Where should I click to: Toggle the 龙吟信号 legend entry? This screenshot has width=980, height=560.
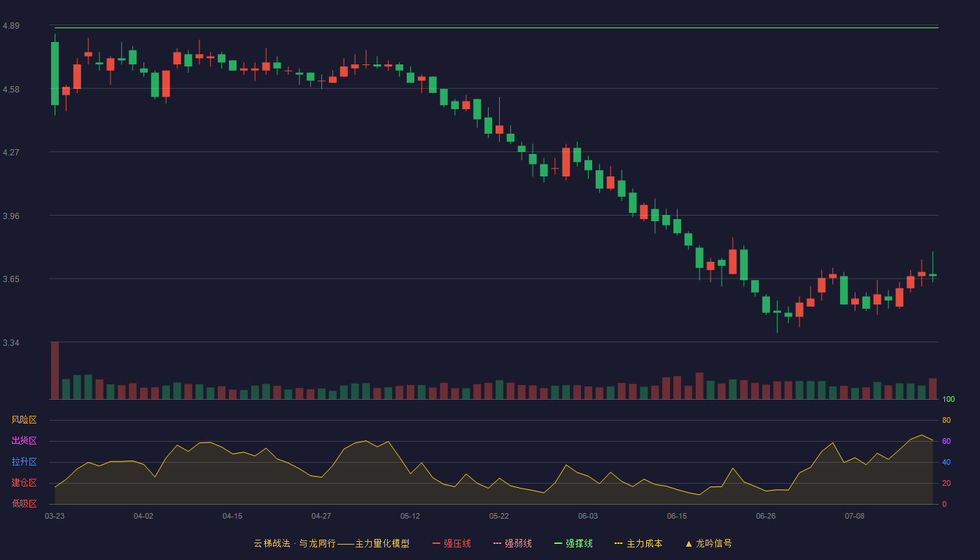click(x=708, y=543)
